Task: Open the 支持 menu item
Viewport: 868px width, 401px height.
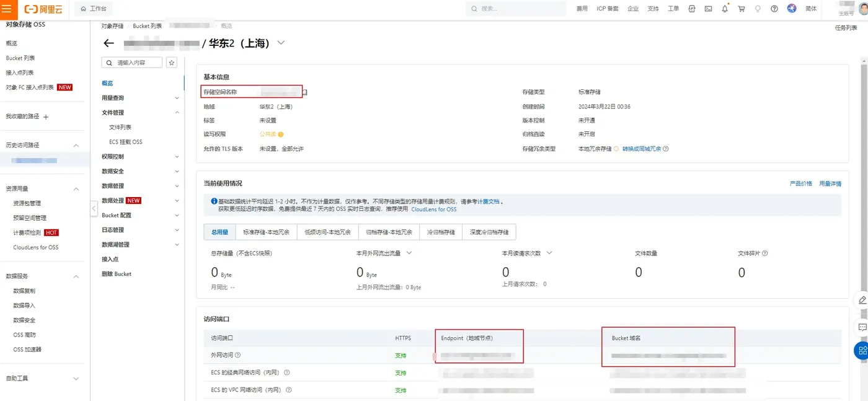Action: 653,9
